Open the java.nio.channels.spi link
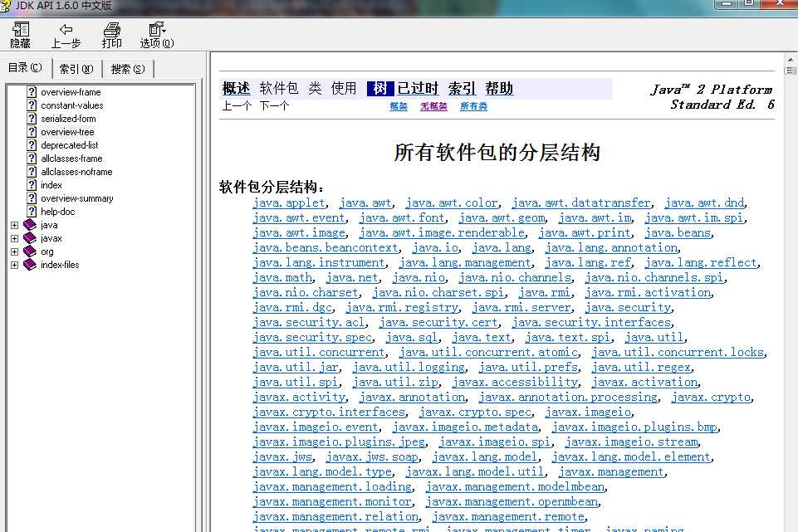Image resolution: width=798 pixels, height=532 pixels. point(654,278)
